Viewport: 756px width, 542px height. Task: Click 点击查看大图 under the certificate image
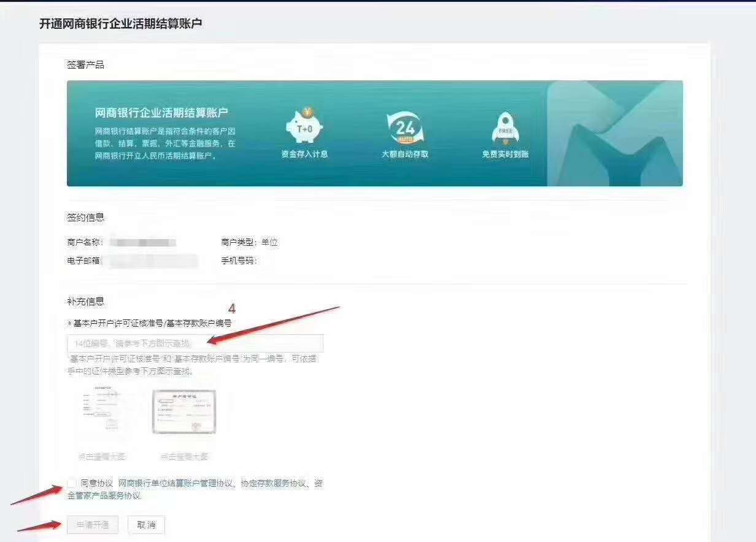184,457
